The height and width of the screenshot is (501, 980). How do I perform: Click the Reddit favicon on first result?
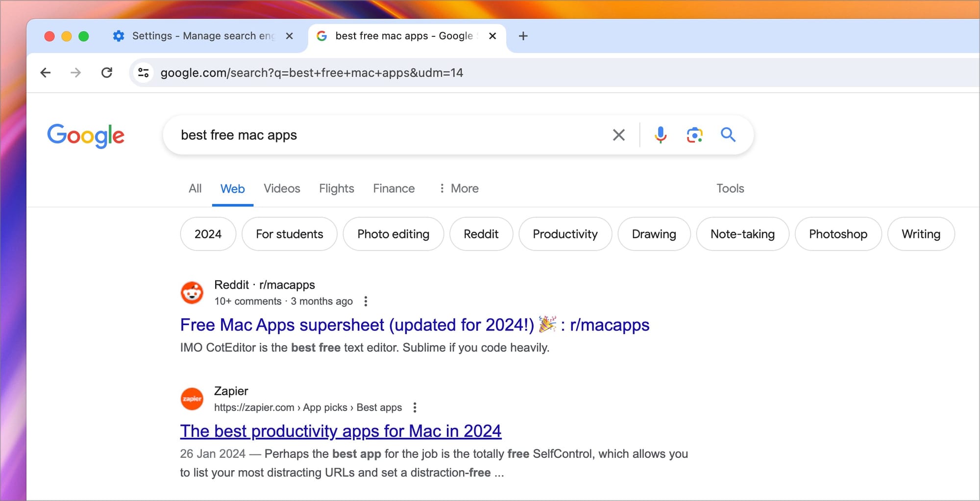click(x=192, y=293)
